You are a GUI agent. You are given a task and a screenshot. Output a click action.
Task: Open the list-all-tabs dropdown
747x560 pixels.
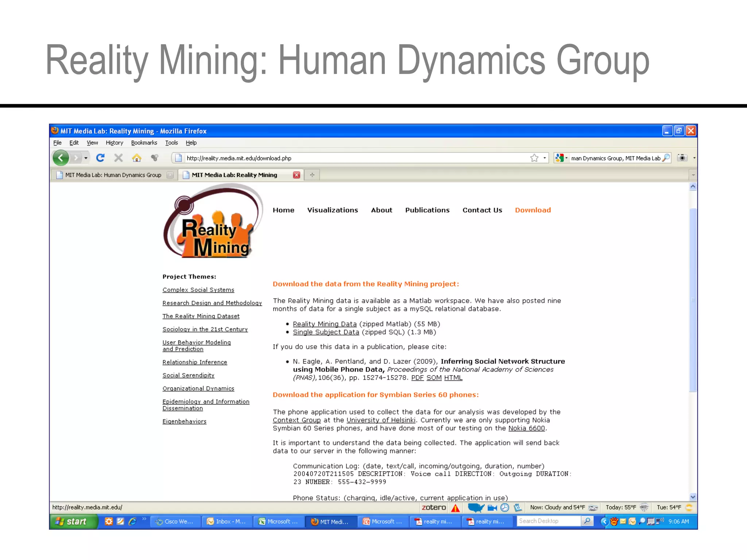click(693, 175)
